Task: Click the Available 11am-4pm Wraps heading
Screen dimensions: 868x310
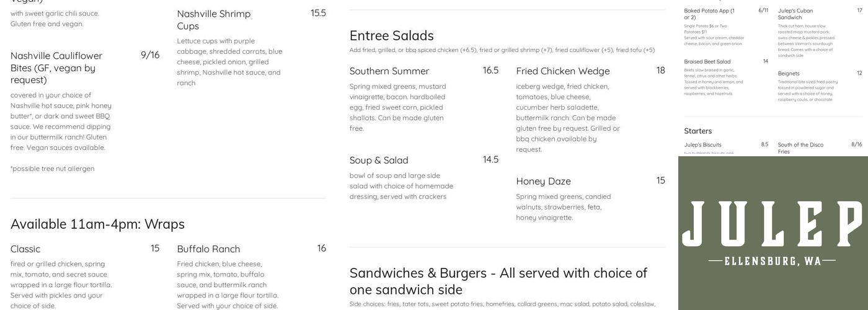Action: tap(97, 224)
